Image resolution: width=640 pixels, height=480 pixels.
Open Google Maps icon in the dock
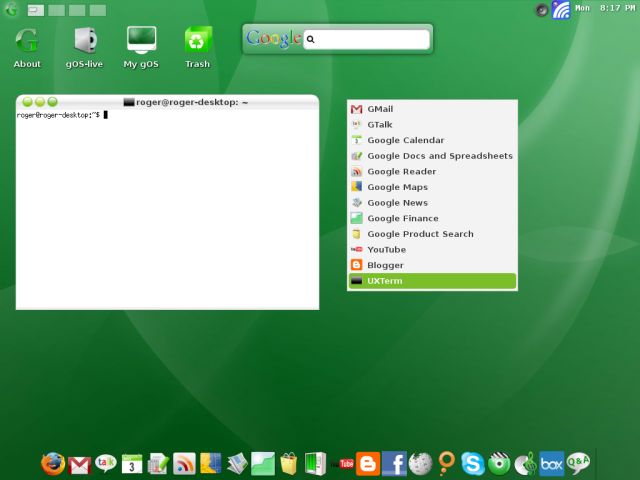[x=210, y=464]
